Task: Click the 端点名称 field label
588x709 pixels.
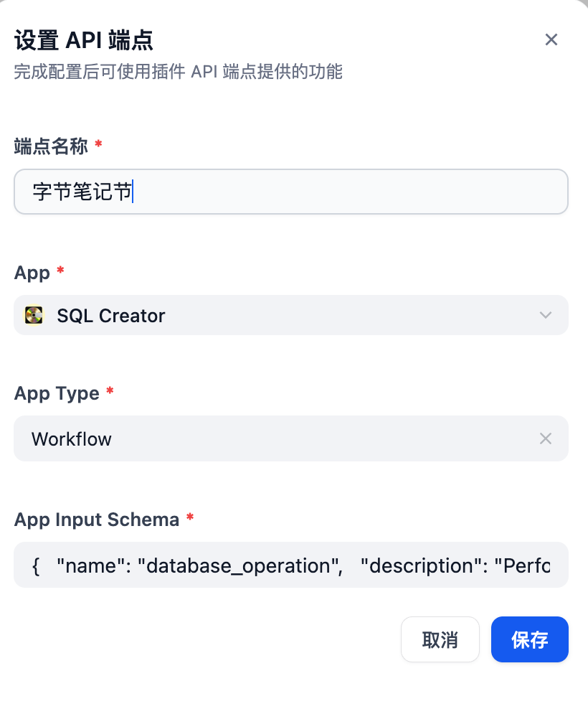Action: point(51,146)
